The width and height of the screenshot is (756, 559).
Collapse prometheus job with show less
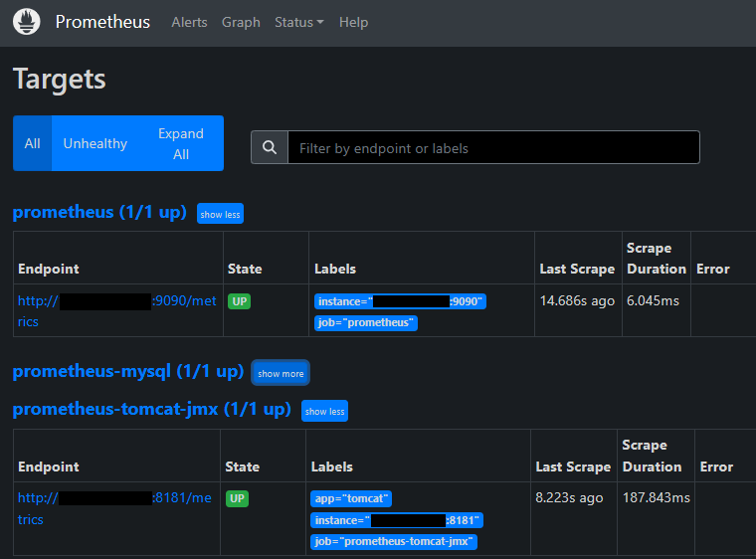221,214
